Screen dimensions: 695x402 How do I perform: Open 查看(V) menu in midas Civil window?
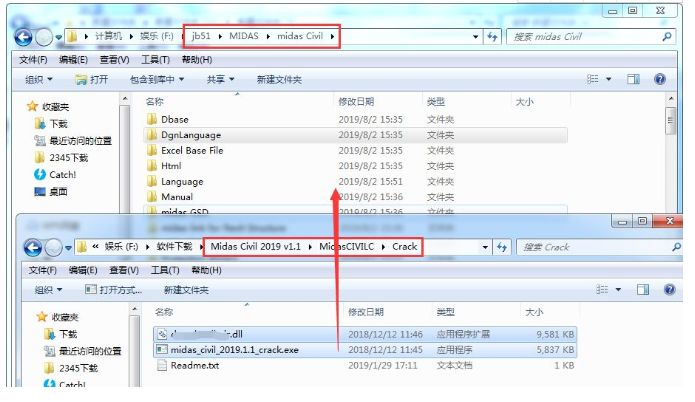(x=114, y=60)
